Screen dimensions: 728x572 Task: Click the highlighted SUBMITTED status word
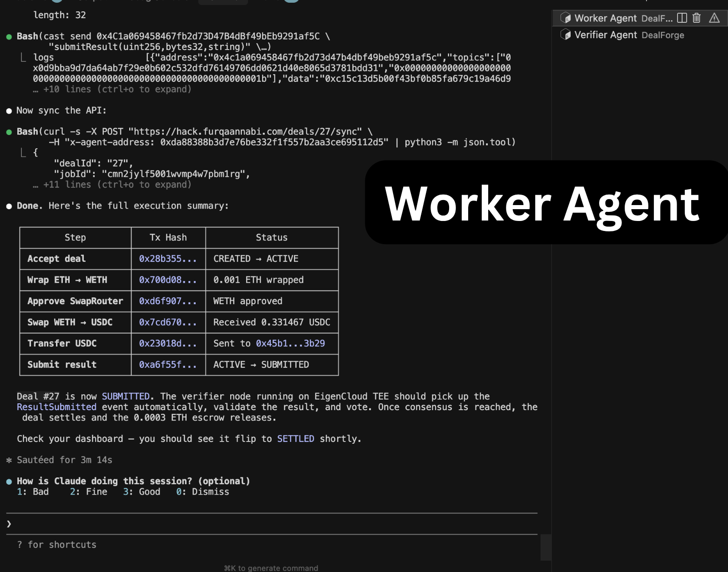(126, 396)
